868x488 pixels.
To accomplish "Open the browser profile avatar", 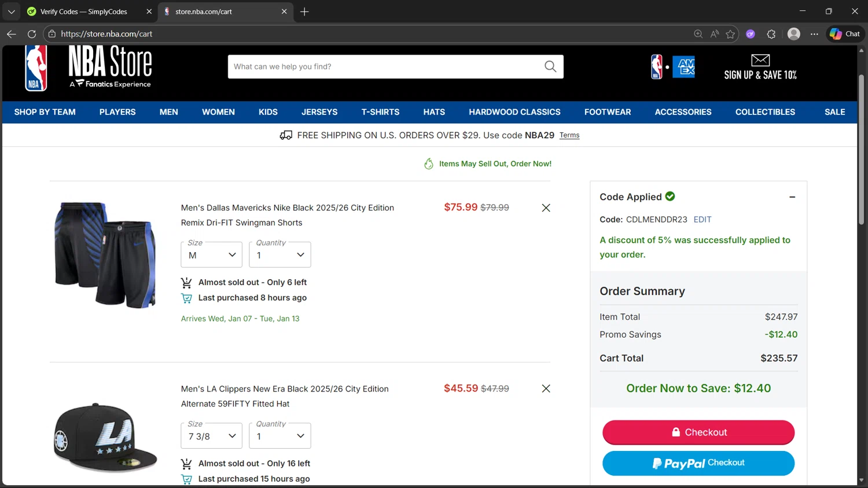I will (794, 34).
